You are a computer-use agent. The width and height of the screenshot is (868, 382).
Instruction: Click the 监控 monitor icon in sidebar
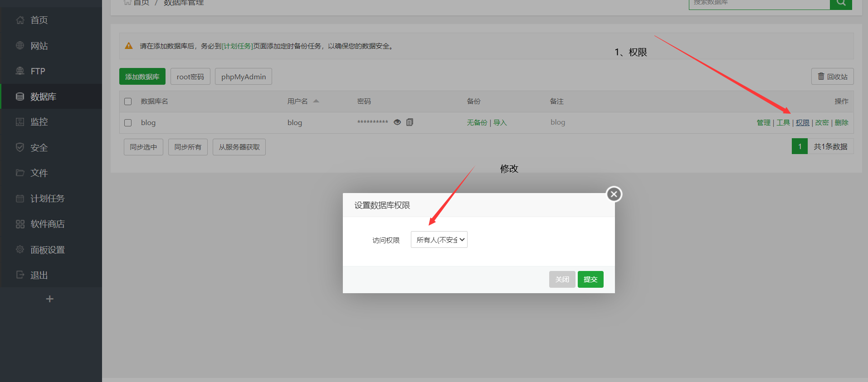tap(20, 121)
